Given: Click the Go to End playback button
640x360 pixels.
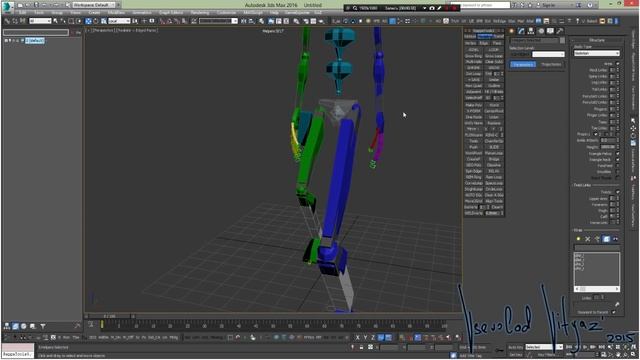Looking at the screenshot, I should tap(601, 347).
